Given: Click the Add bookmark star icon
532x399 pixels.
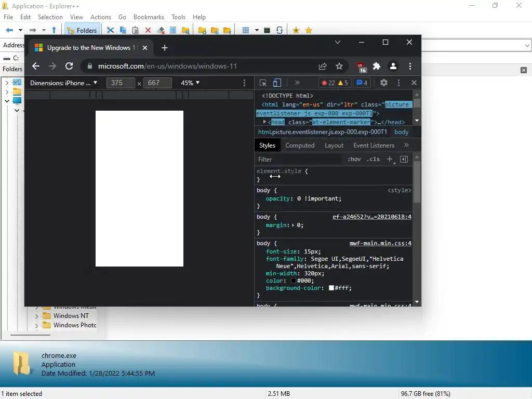Looking at the screenshot, I should pos(296,30).
